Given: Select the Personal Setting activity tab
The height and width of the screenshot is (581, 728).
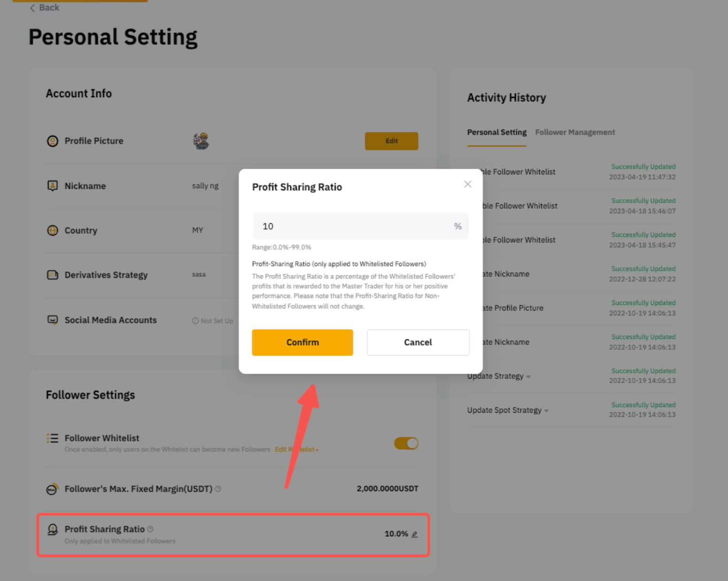Looking at the screenshot, I should tap(496, 133).
